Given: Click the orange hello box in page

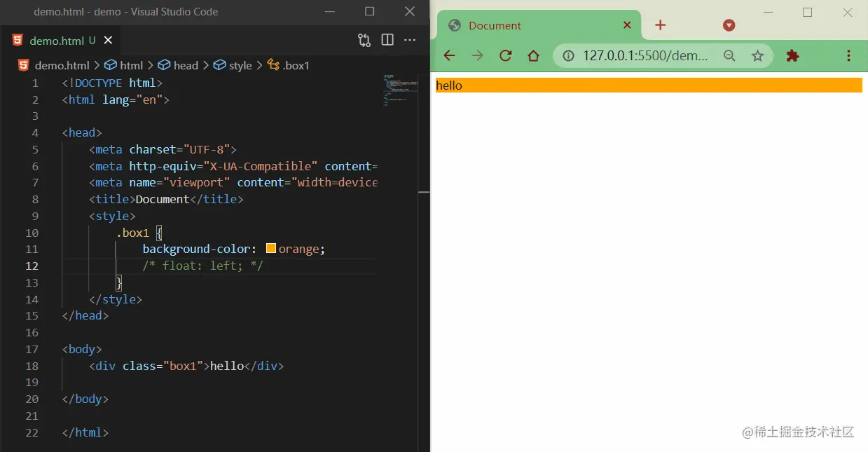Looking at the screenshot, I should pos(649,85).
